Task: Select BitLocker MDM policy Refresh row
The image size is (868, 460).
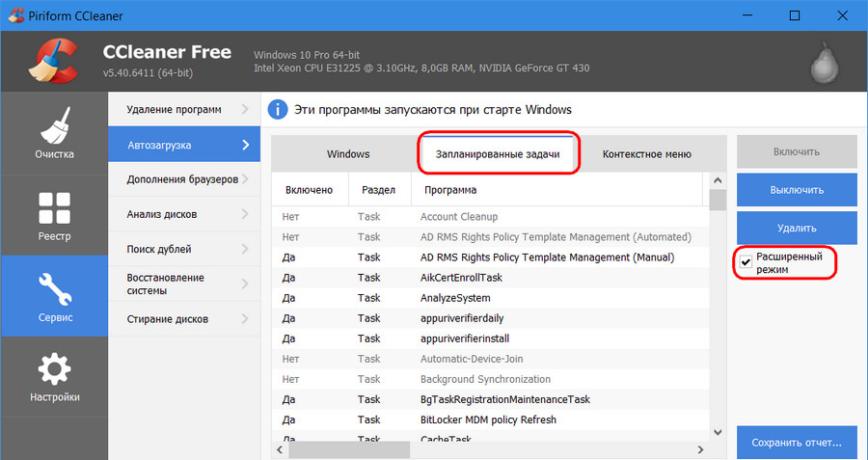Action: 491,419
